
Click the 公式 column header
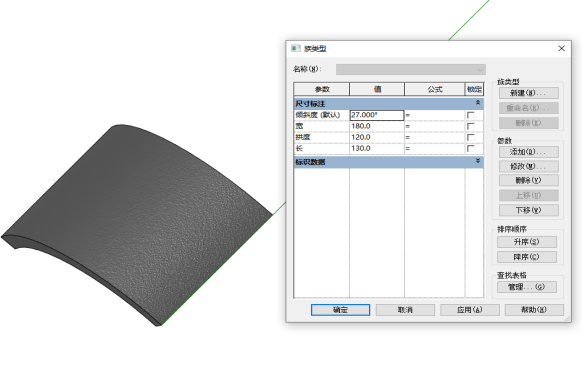pos(435,89)
